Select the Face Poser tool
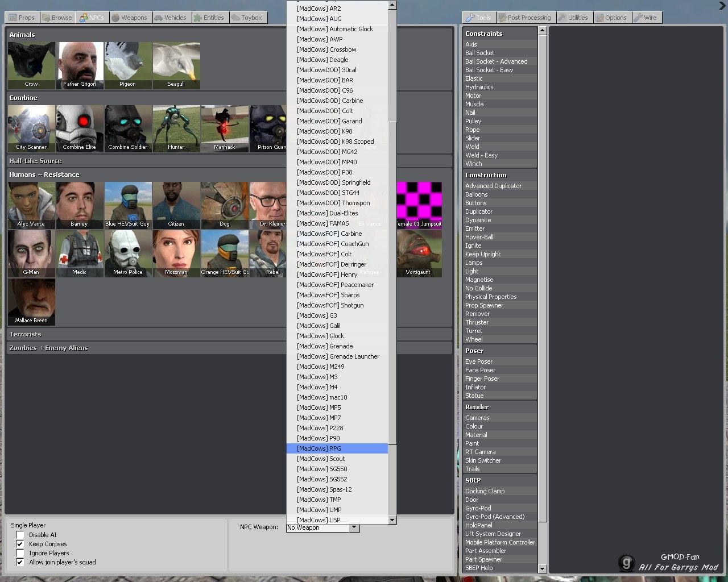 click(500, 370)
